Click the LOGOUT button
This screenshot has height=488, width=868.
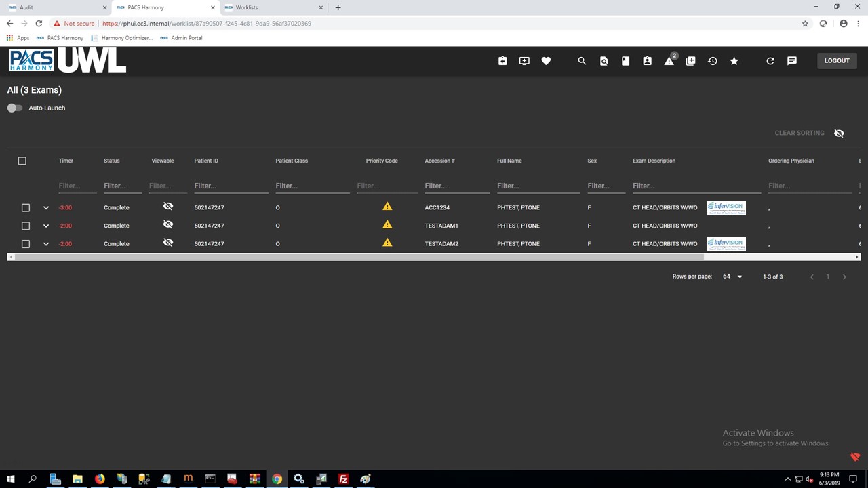836,61
